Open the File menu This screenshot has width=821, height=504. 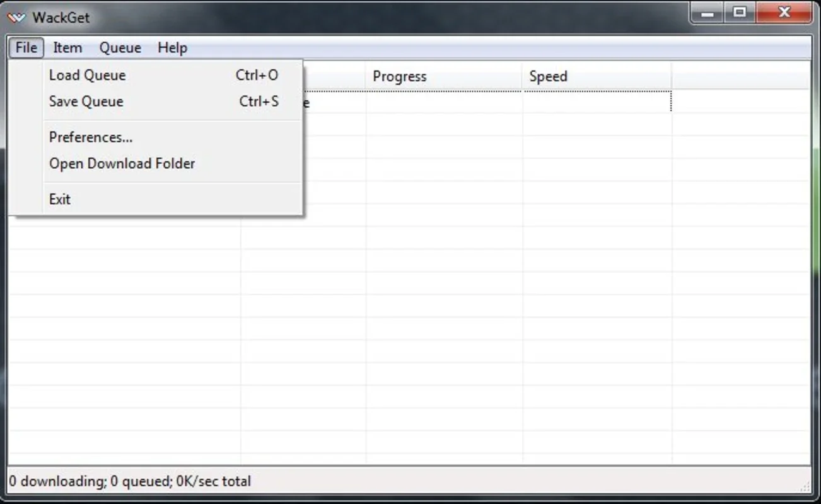pyautogui.click(x=26, y=48)
